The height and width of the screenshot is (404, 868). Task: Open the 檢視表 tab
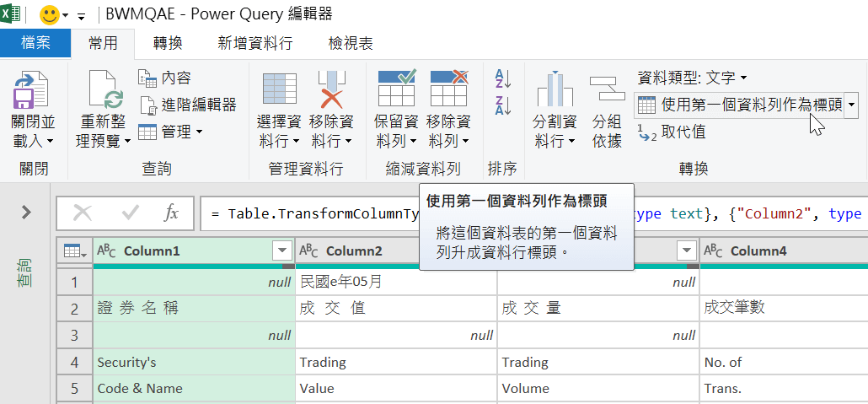tap(351, 43)
